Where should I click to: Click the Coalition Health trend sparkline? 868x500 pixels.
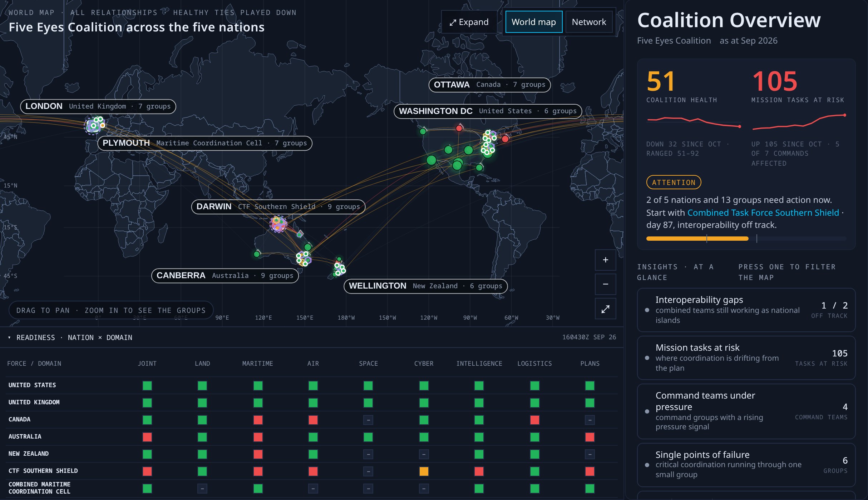tap(694, 122)
